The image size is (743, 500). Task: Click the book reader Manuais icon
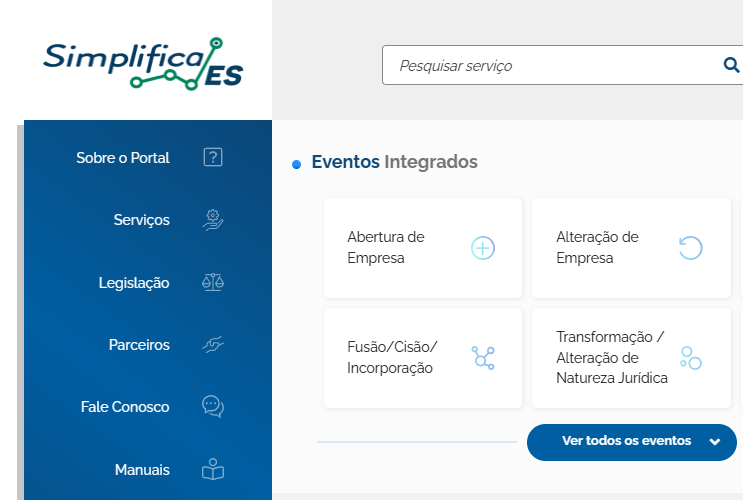213,469
